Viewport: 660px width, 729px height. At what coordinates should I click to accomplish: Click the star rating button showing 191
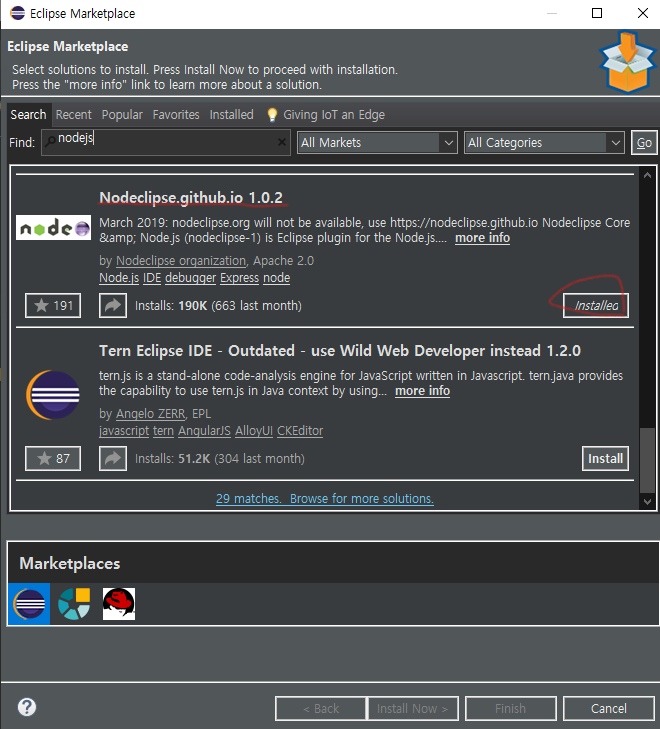[x=53, y=305]
